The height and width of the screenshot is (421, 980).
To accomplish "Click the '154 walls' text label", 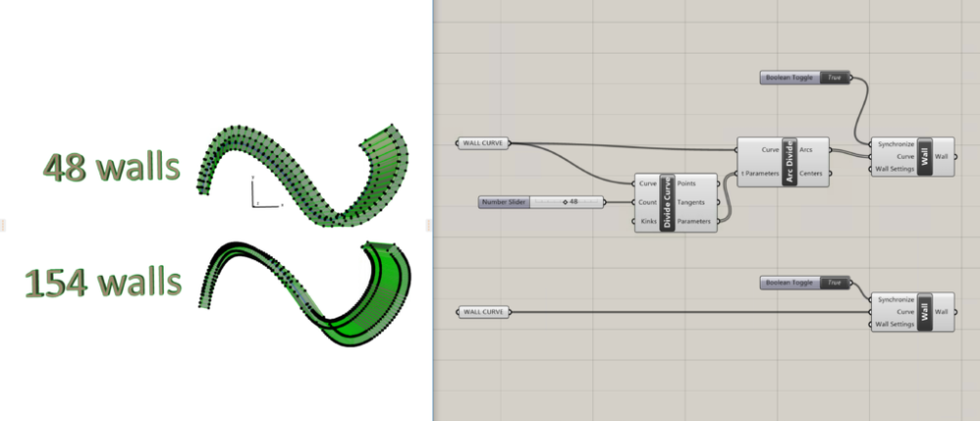I will coord(103,281).
